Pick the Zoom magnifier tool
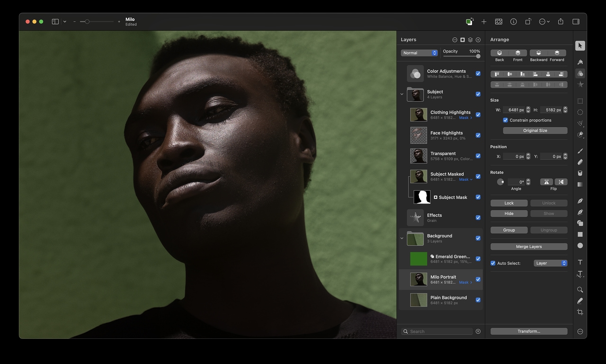The height and width of the screenshot is (364, 606). (580, 290)
